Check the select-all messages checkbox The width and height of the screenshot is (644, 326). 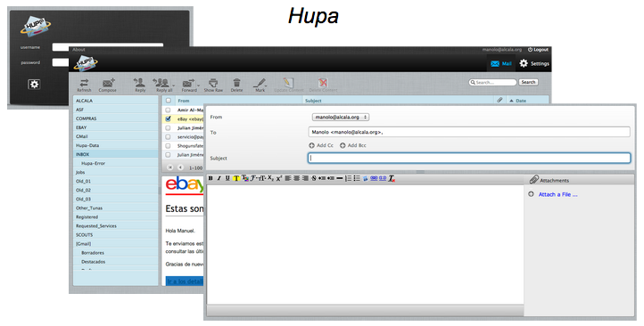coord(168,101)
